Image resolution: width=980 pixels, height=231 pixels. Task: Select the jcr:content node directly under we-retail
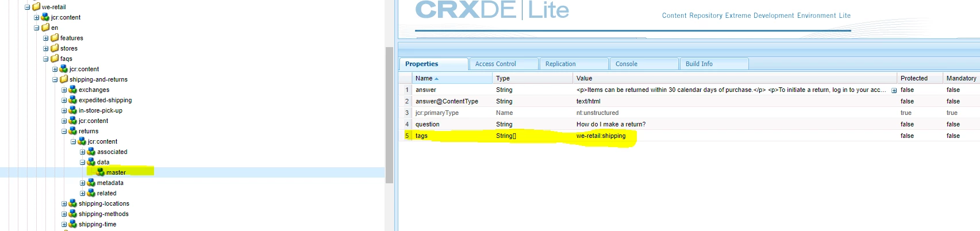(66, 18)
